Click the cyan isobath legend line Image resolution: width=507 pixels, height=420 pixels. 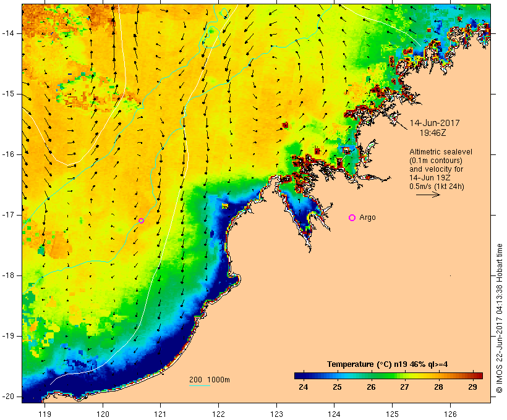pyautogui.click(x=200, y=385)
